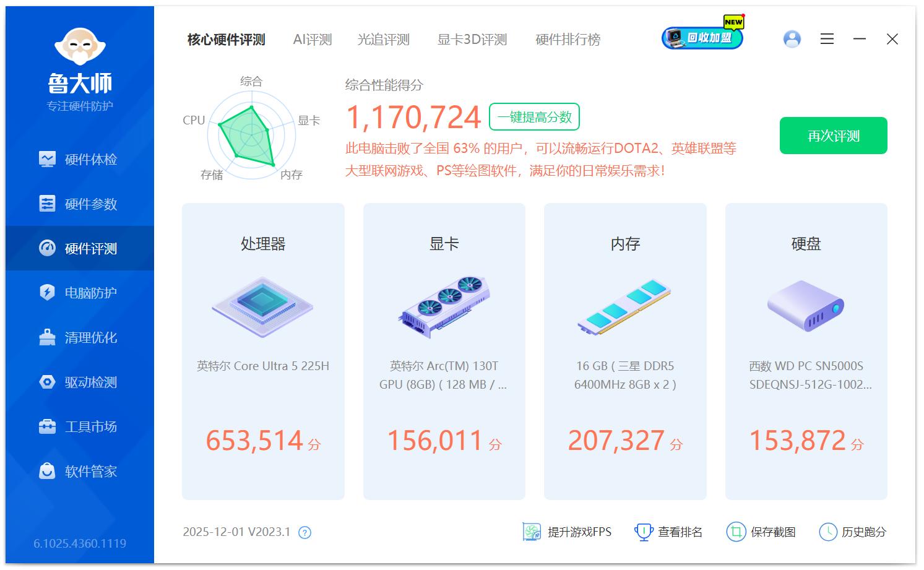Click the 历史跑分 link
The image size is (924, 570).
tap(852, 532)
